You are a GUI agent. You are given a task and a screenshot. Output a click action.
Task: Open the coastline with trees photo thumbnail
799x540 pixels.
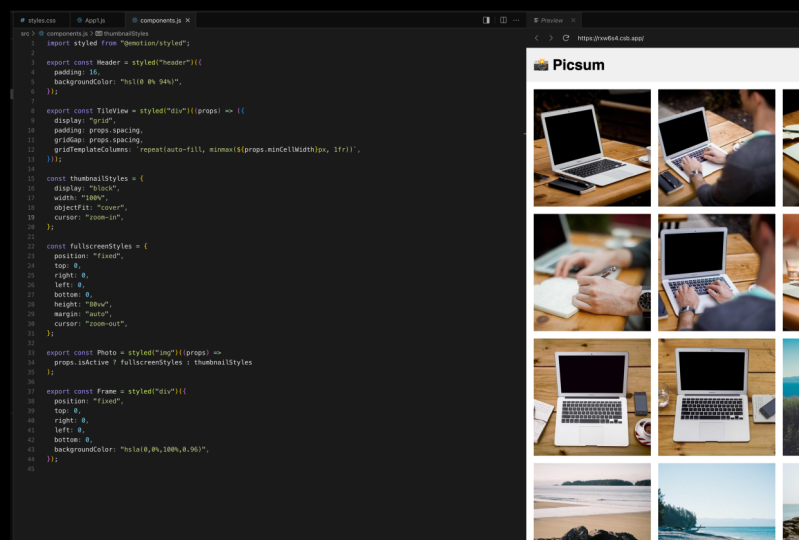pyautogui.click(x=716, y=501)
